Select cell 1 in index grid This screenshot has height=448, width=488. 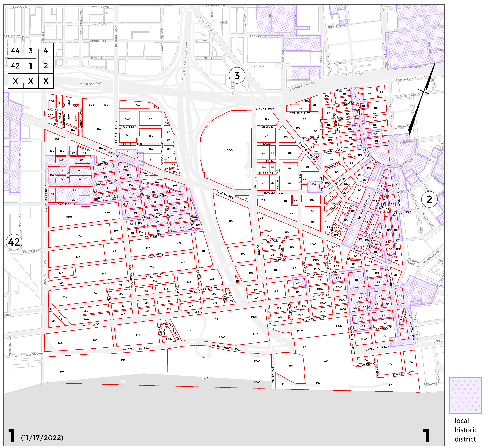click(31, 66)
